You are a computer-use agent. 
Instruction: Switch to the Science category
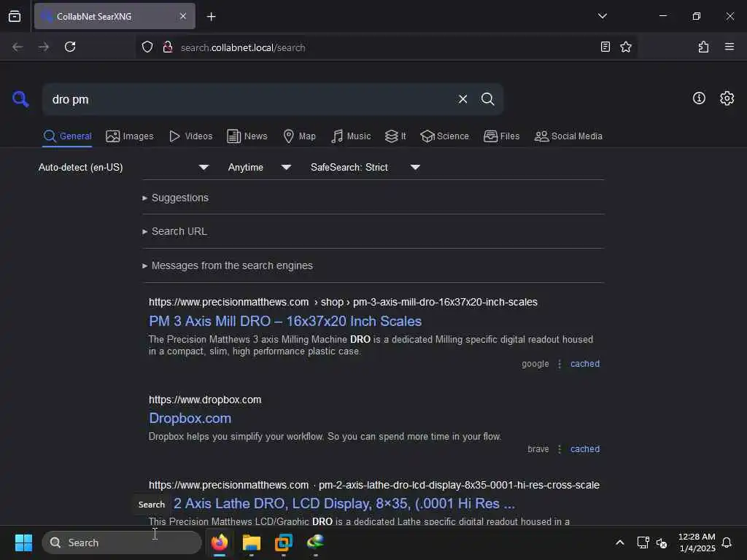pos(444,136)
